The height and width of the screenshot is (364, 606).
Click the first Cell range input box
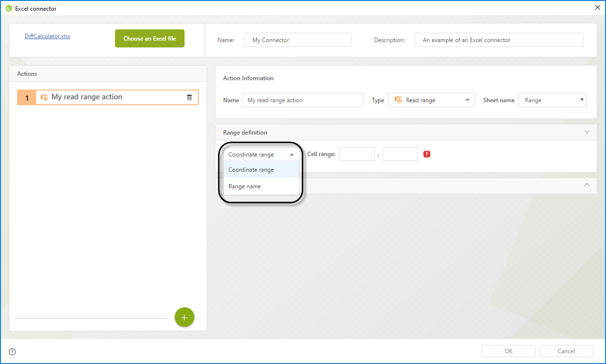click(x=357, y=154)
